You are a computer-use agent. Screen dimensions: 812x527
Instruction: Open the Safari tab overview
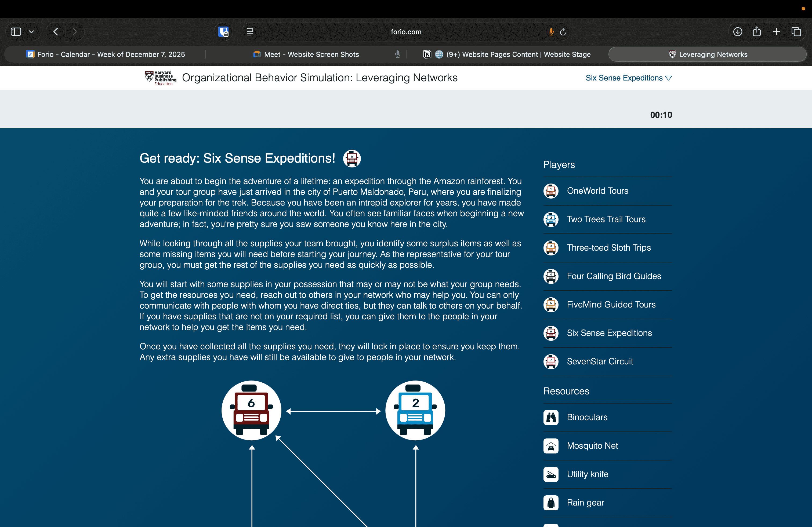(x=796, y=32)
